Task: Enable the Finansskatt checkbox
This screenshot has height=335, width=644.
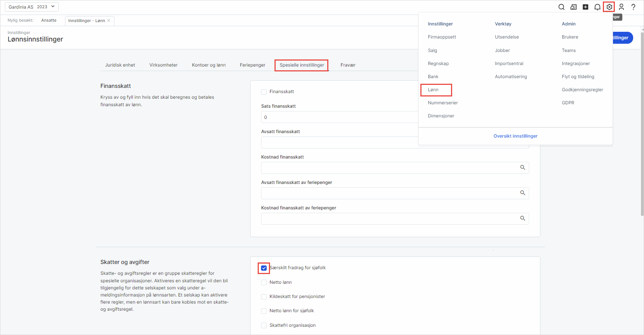Action: click(264, 92)
